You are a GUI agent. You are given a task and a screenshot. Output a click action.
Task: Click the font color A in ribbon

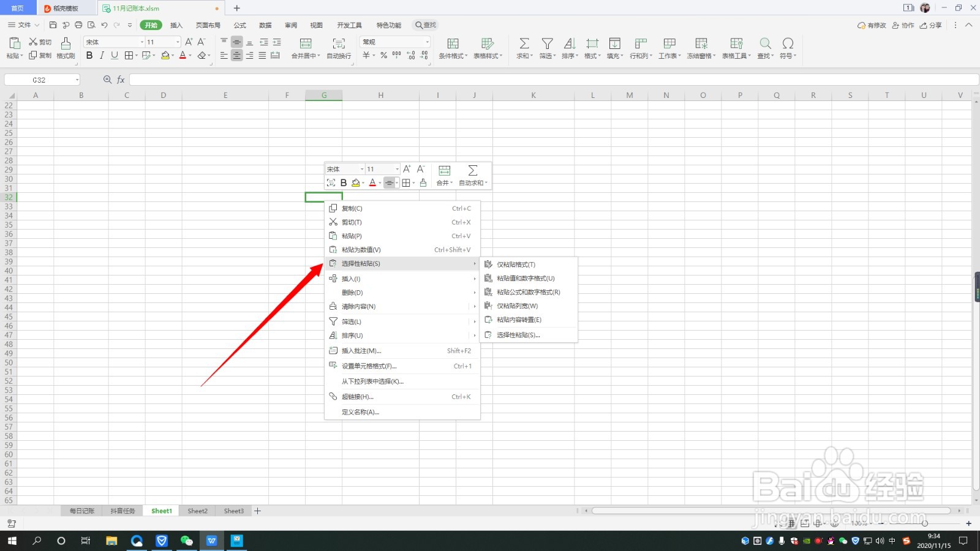point(183,55)
